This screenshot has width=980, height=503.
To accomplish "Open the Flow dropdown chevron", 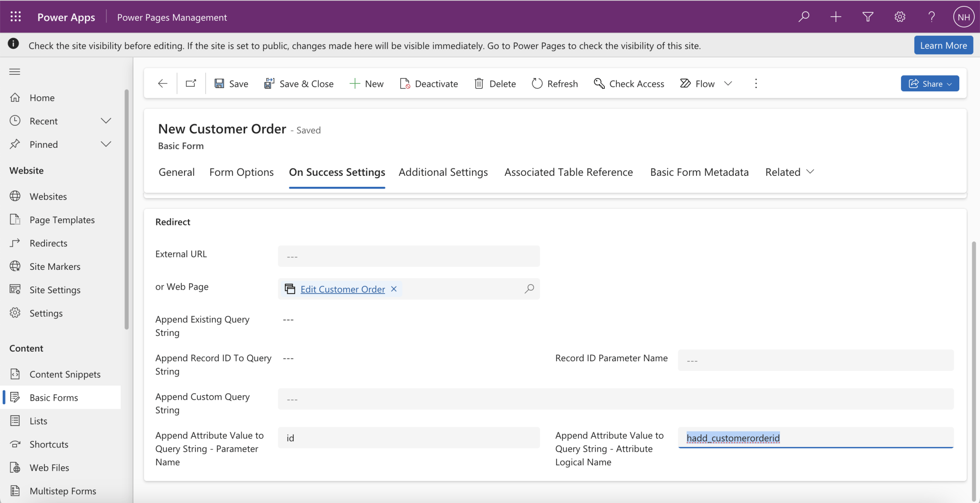I will click(728, 84).
